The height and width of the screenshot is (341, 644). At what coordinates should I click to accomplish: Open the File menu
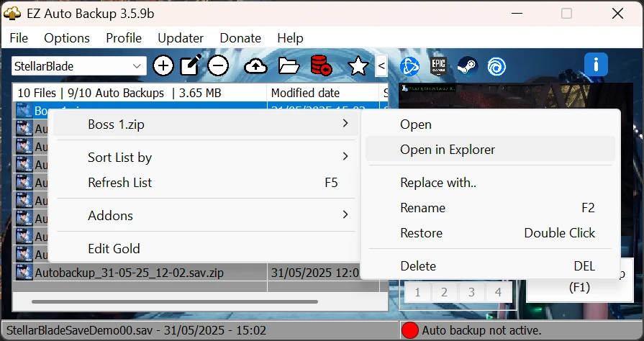pyautogui.click(x=19, y=38)
